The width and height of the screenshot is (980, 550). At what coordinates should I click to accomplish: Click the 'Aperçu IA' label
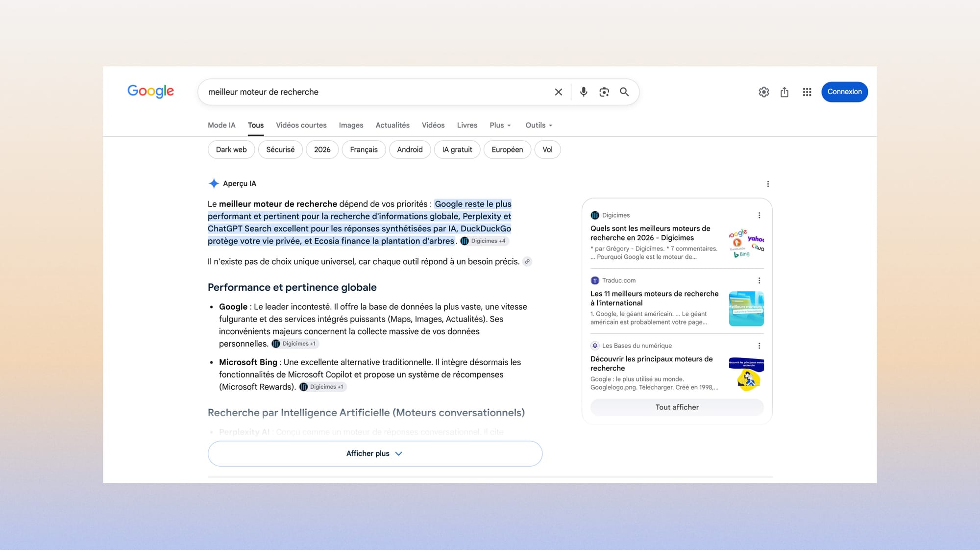tap(240, 184)
